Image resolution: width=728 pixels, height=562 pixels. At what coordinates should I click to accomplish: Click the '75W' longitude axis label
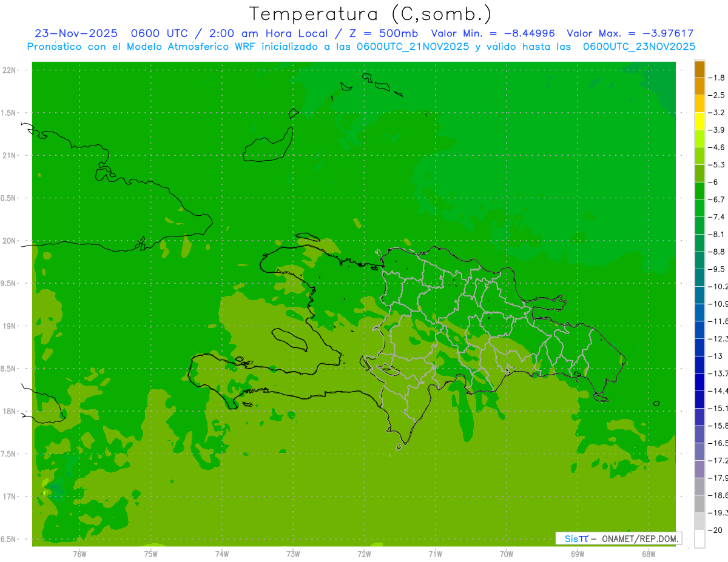tap(151, 554)
